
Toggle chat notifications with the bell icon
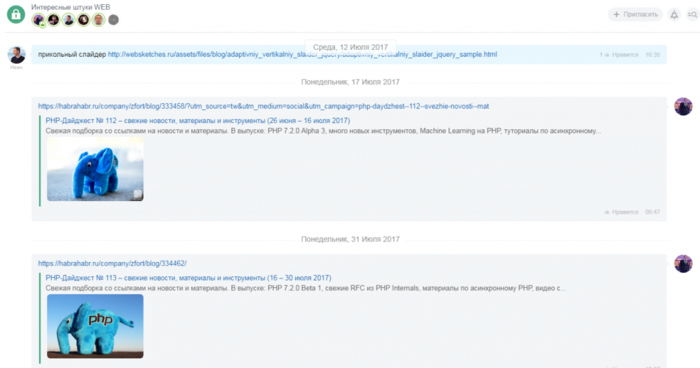click(674, 15)
